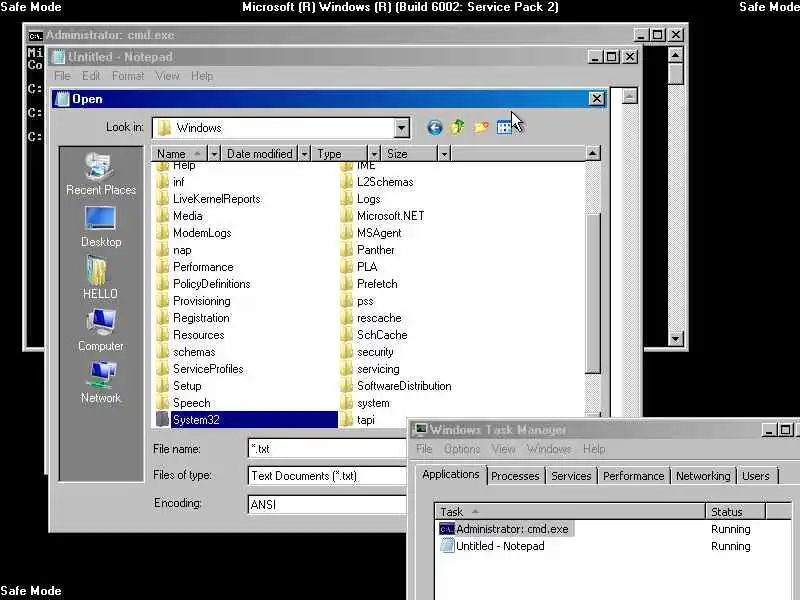The image size is (800, 600).
Task: Switch to the Users tab
Action: click(756, 476)
